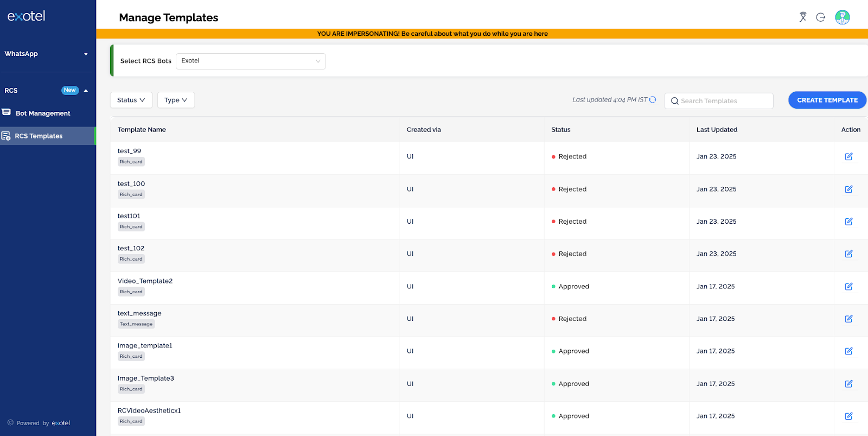Edit the test_100 template
The image size is (868, 436).
(x=848, y=189)
